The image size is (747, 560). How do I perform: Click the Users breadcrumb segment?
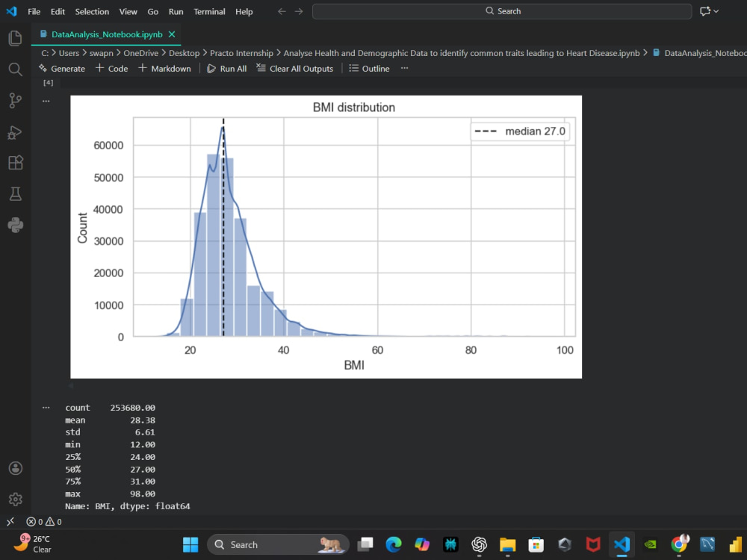[x=69, y=53]
